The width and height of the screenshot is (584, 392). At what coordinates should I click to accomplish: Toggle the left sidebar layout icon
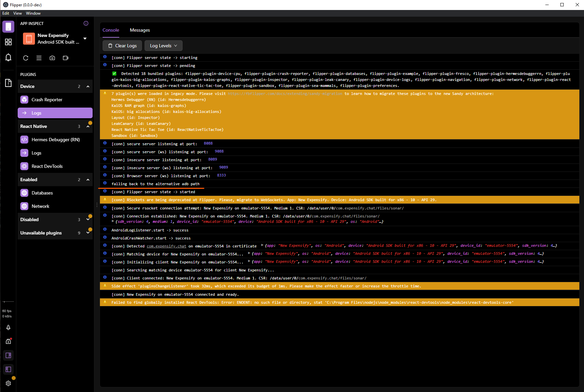(x=8, y=369)
